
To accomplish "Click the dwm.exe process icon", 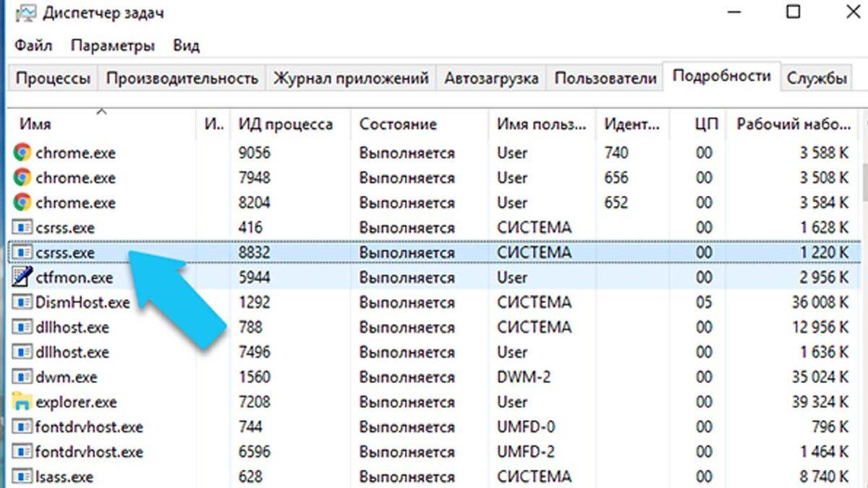I will coord(22,377).
